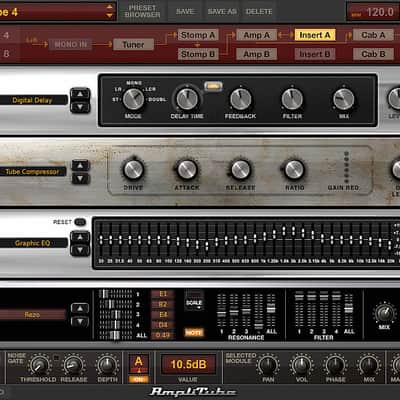Image resolution: width=400 pixels, height=400 pixels.
Task: Adjust the Digital Delay Filter knob
Action: point(292,99)
